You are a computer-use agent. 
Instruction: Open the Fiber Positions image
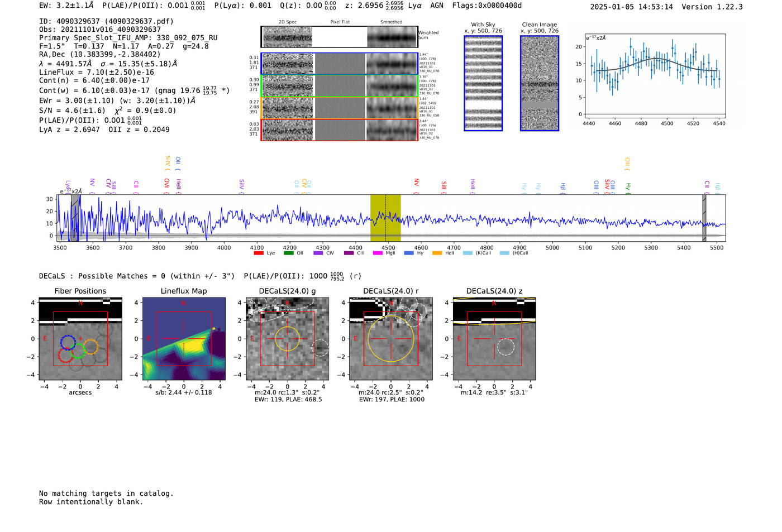click(80, 338)
